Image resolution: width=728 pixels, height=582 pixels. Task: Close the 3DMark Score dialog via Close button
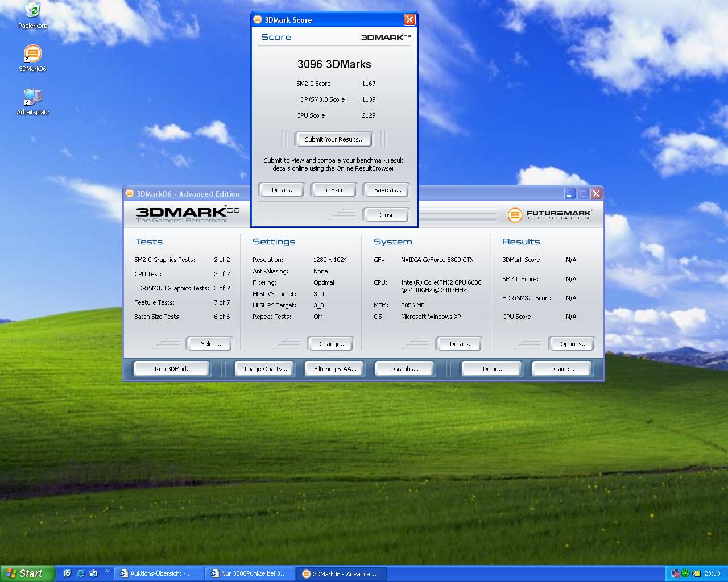[x=387, y=215]
